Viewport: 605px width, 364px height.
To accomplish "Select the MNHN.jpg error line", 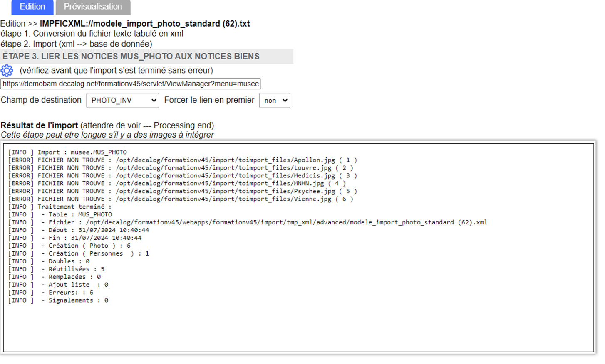I will (177, 183).
